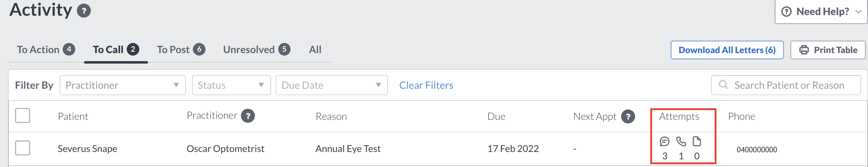Viewport: 868px width, 167px height.
Task: Open the Due Date filter dropdown
Action: (331, 85)
